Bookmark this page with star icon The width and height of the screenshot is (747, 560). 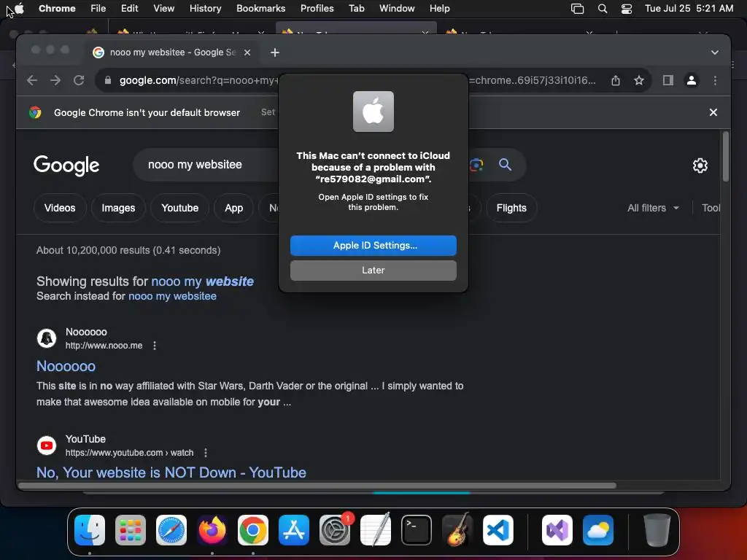[x=639, y=80]
